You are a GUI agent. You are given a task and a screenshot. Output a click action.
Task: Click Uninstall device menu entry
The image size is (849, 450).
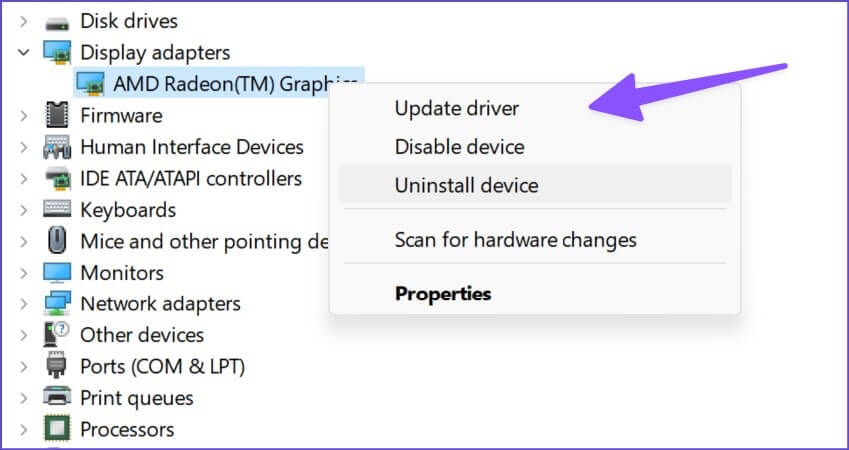coord(466,185)
